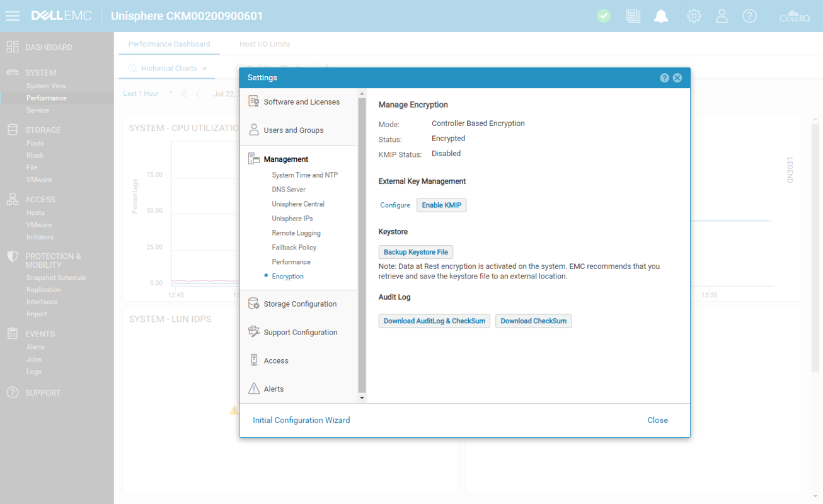Select Encryption under Management
Image resolution: width=823 pixels, height=504 pixels.
tap(287, 277)
